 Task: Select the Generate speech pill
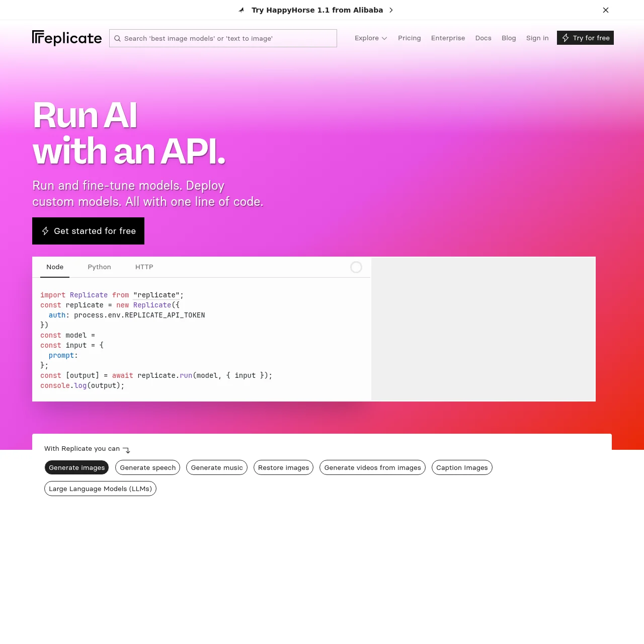[x=148, y=468]
